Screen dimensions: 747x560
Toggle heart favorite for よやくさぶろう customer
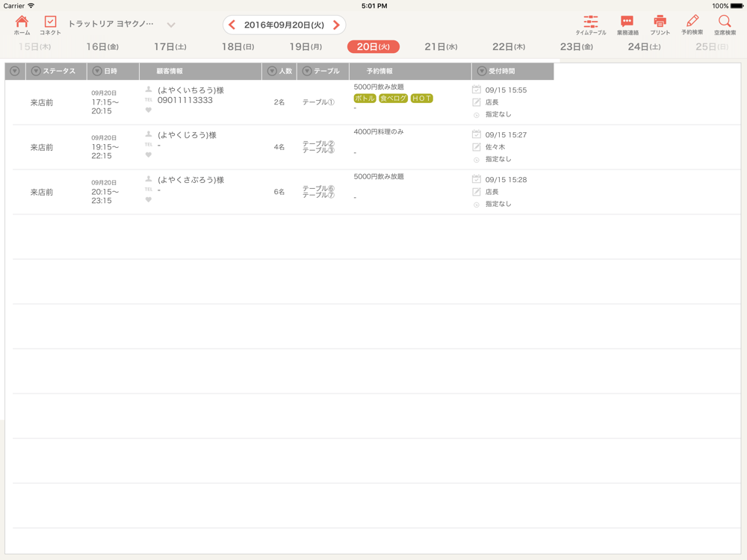pyautogui.click(x=149, y=200)
